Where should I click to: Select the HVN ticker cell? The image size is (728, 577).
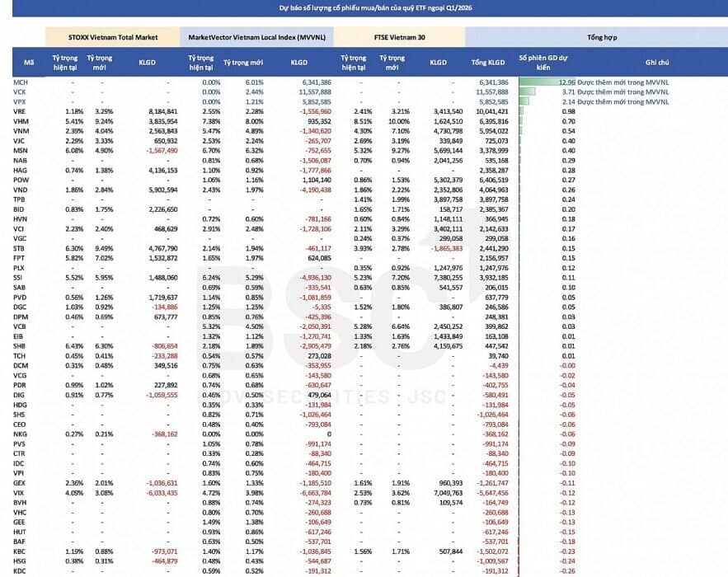(x=20, y=219)
